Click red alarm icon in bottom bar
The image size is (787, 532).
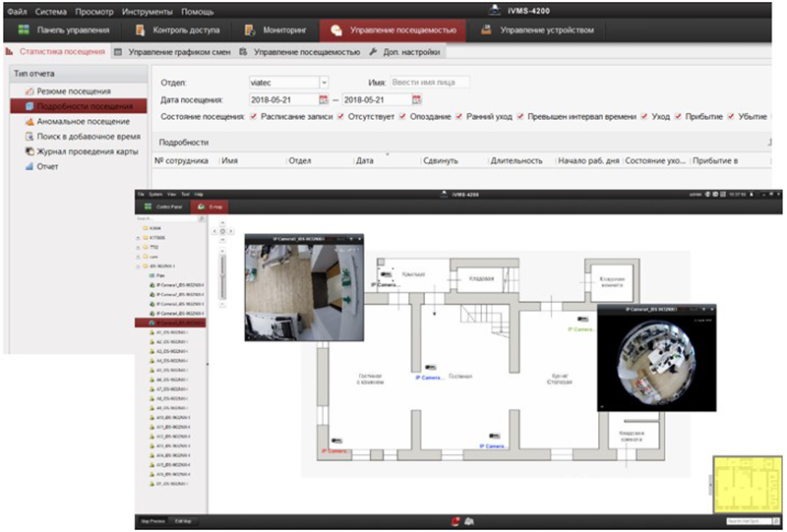tap(455, 521)
